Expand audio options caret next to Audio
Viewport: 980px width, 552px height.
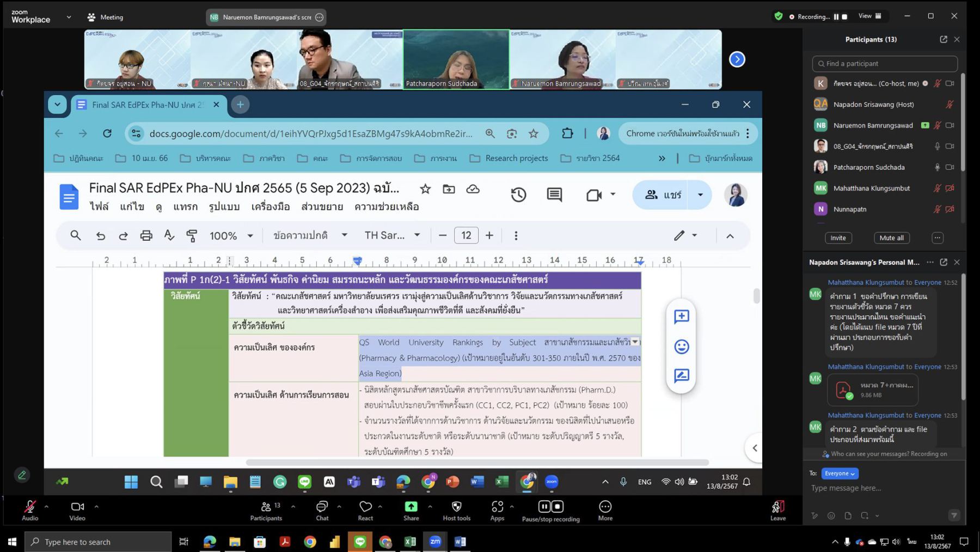coord(46,506)
